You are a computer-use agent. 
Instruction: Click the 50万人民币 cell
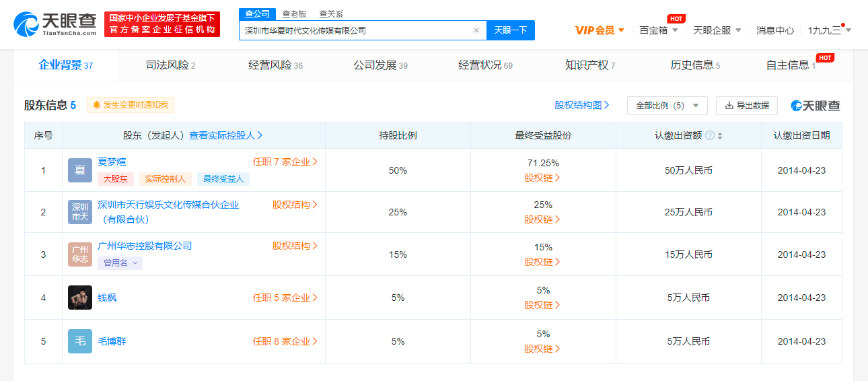coord(688,170)
